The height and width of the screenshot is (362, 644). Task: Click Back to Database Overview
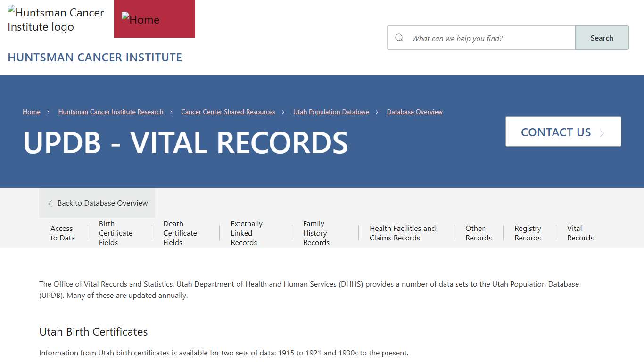pos(102,203)
